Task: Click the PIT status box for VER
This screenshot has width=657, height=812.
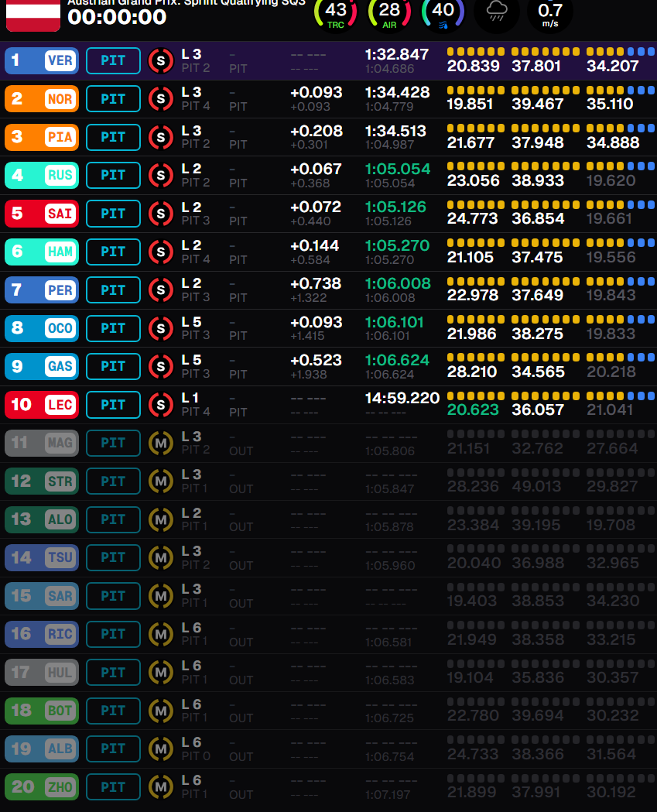Action: coord(114,60)
